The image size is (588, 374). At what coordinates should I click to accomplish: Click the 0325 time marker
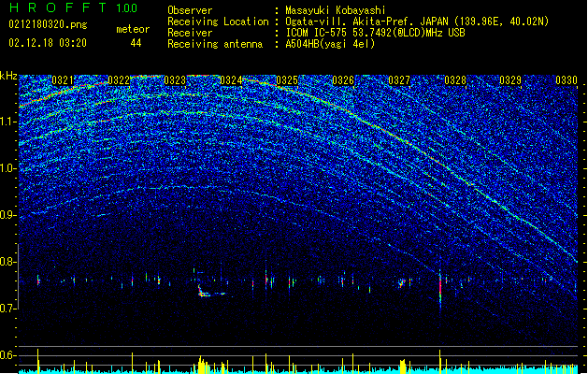(x=287, y=80)
